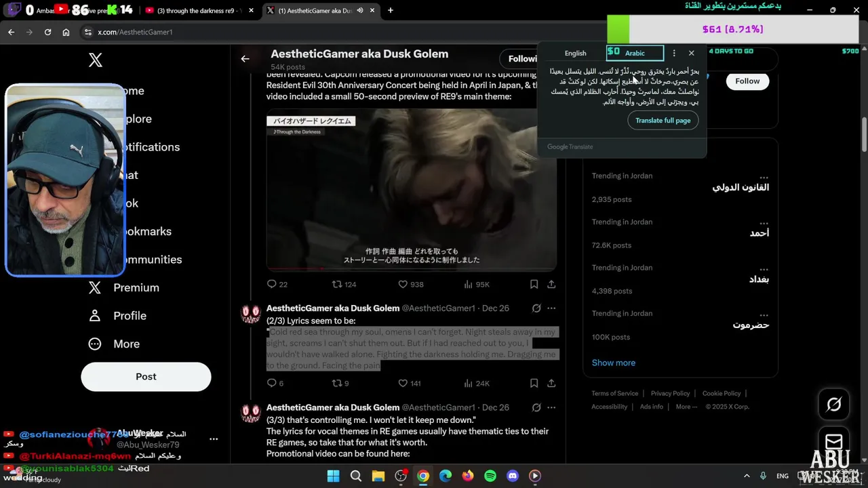The height and width of the screenshot is (488, 868).
Task: Open Windows Start menu
Action: point(333,476)
